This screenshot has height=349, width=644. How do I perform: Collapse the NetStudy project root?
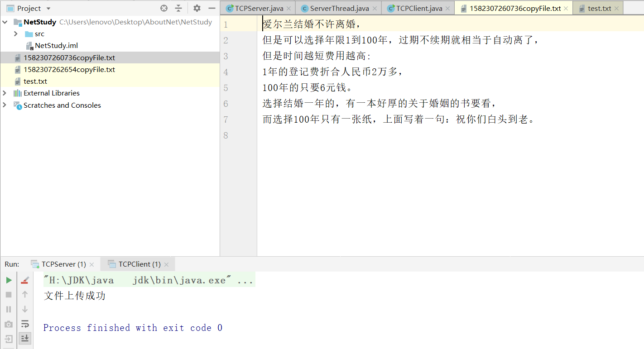(x=5, y=22)
